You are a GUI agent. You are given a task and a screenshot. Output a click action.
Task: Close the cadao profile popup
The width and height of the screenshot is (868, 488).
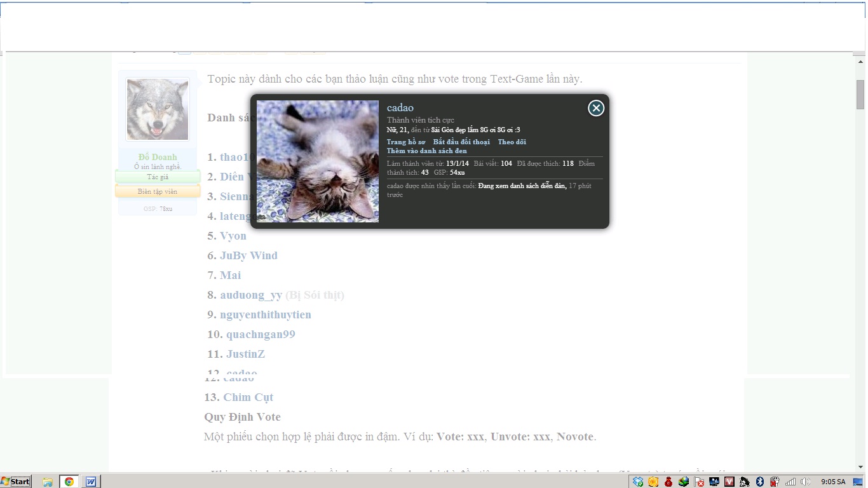tap(596, 108)
